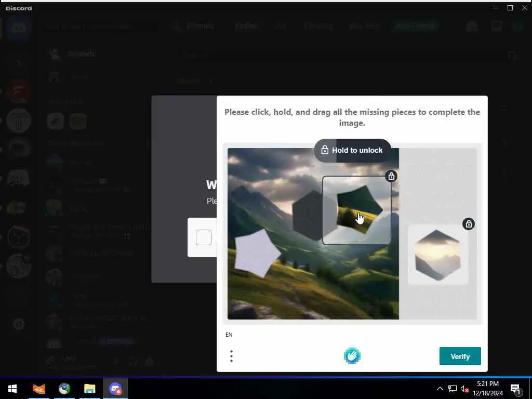Click the Verify button
This screenshot has height=399, width=532.
click(460, 356)
